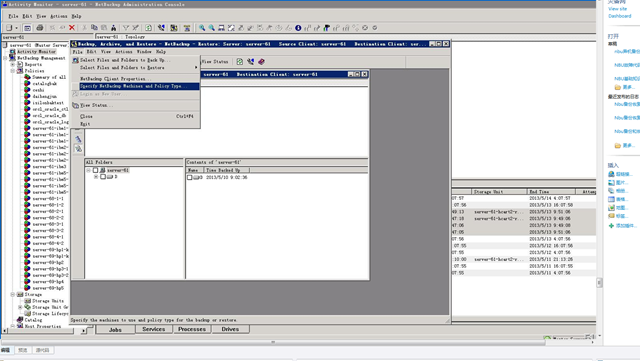
Task: Check the D entry checkbox in Contents pane
Action: pos(190,178)
